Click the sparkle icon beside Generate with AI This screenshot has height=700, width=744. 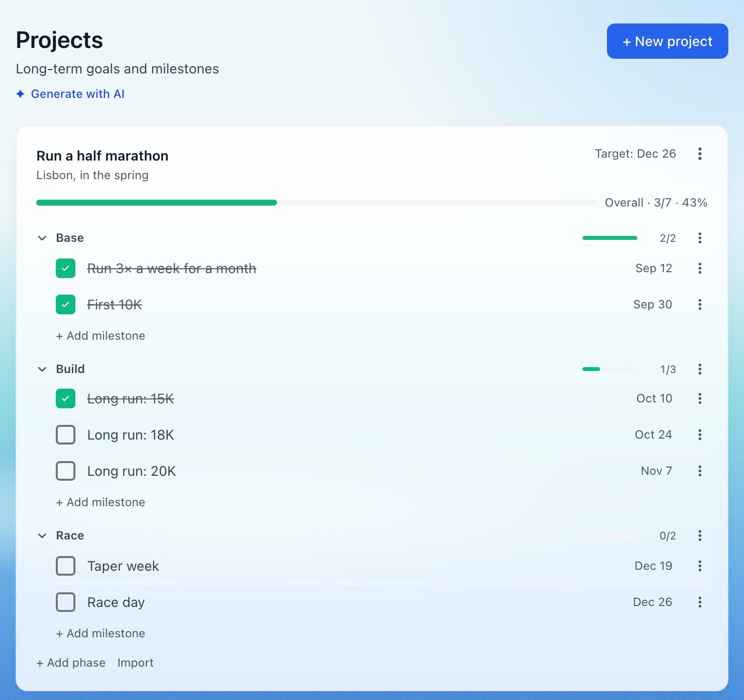click(x=21, y=93)
